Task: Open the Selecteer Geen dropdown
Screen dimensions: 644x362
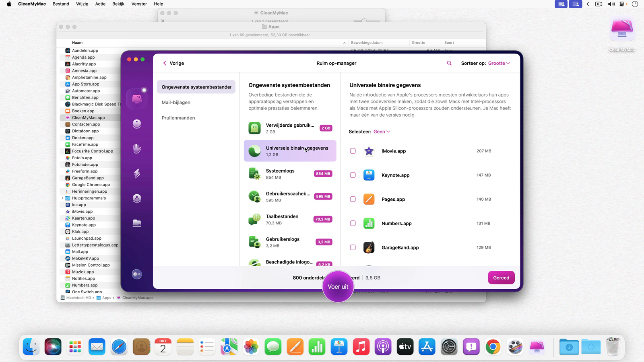Action: click(382, 132)
